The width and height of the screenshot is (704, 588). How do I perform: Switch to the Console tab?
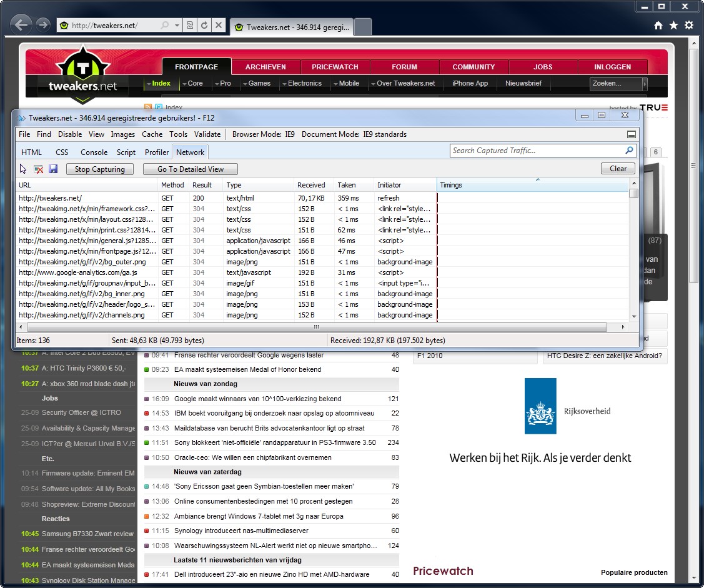coord(94,152)
